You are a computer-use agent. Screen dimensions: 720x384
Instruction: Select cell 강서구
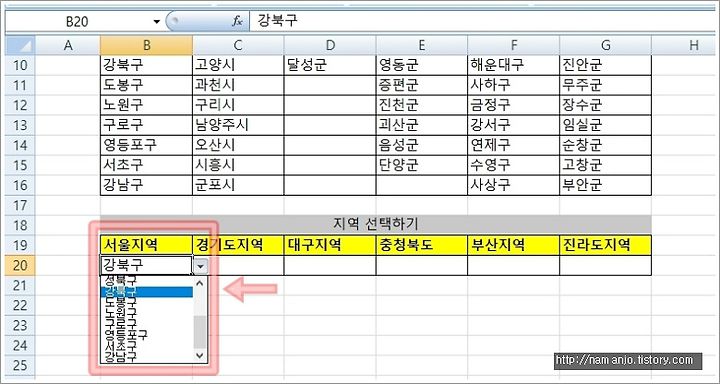coord(514,125)
